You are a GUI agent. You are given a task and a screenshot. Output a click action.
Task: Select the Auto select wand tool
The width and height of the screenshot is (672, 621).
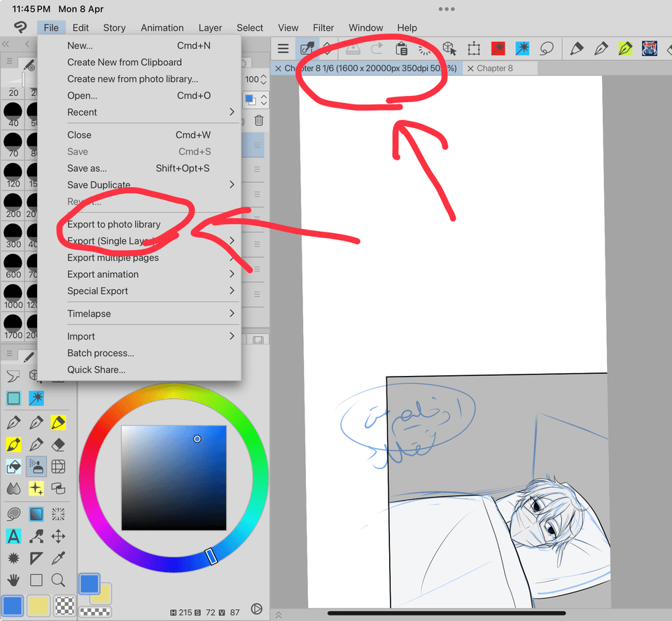36,398
